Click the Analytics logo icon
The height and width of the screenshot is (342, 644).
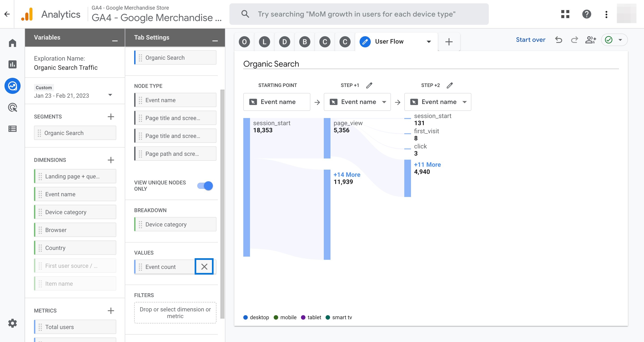27,14
